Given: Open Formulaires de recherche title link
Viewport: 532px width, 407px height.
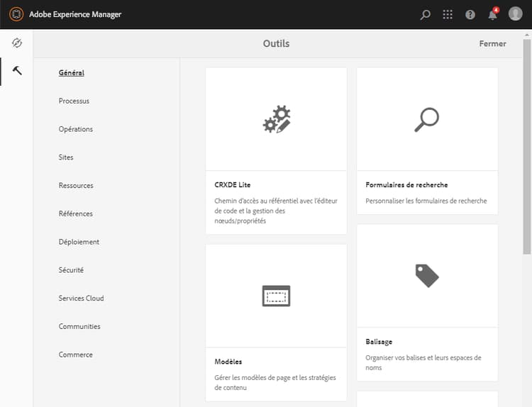Looking at the screenshot, I should (406, 185).
